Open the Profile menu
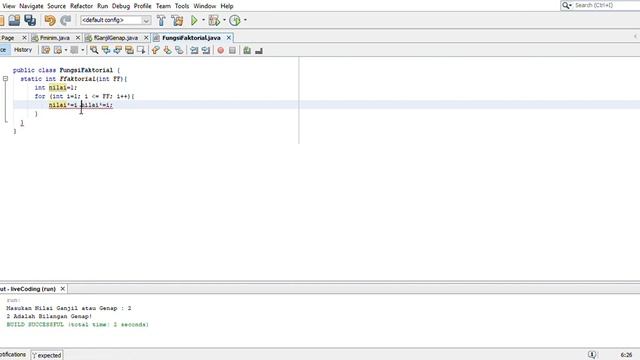Screen dimensions: 640x360 142,6
